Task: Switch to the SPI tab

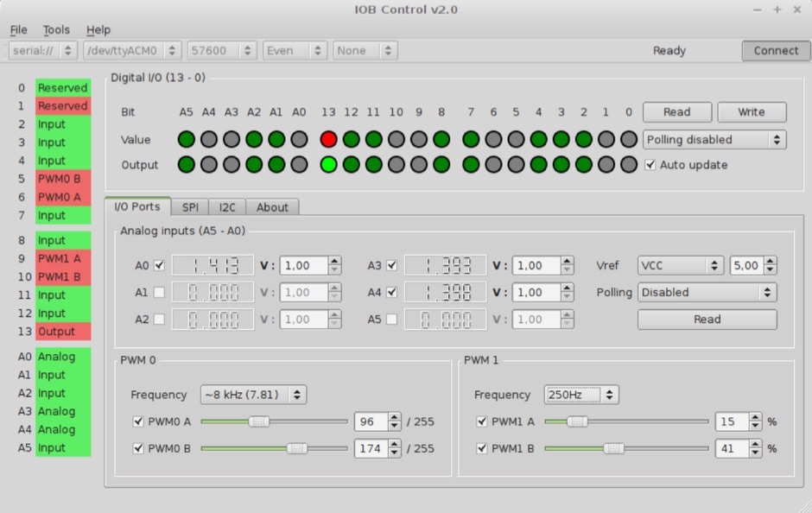Action: (189, 206)
